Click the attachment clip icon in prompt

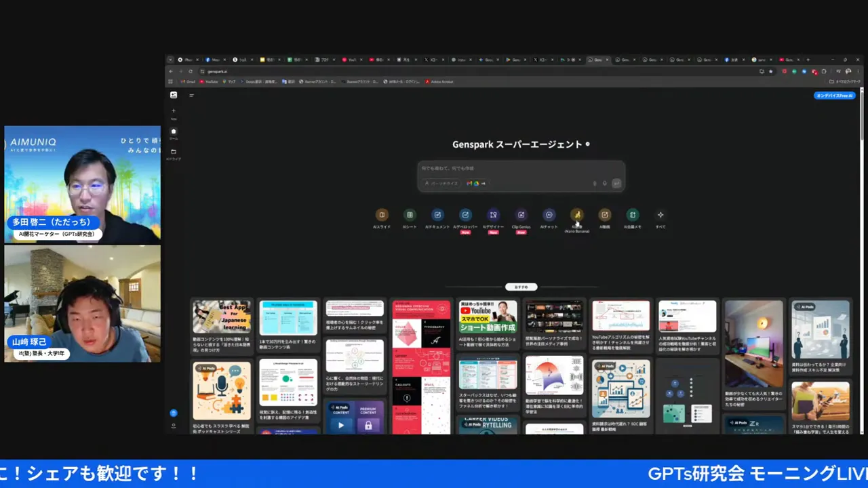pyautogui.click(x=595, y=183)
